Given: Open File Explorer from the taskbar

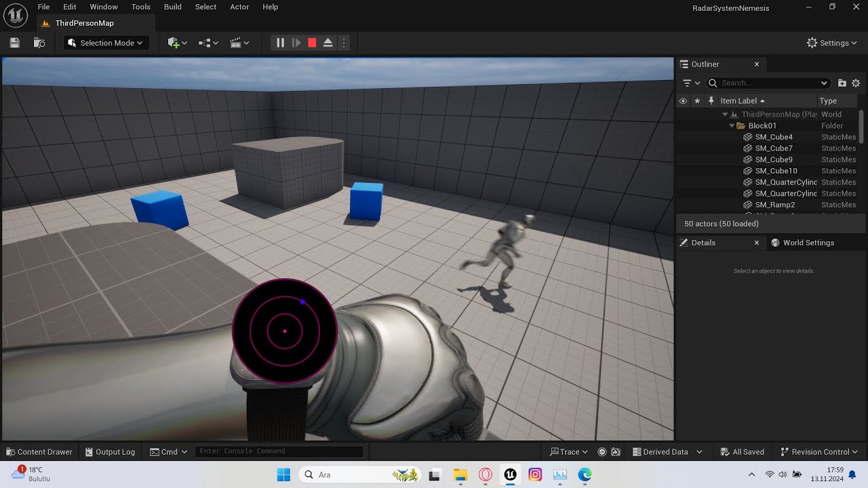Looking at the screenshot, I should (x=460, y=474).
